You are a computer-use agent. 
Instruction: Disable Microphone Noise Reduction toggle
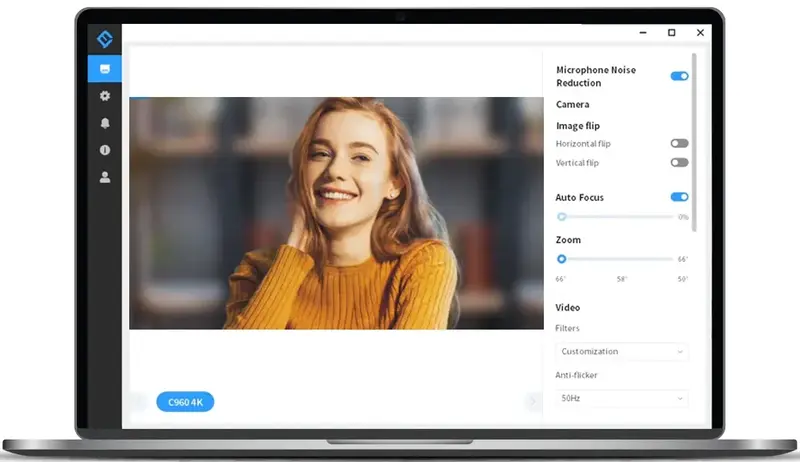[x=679, y=76]
